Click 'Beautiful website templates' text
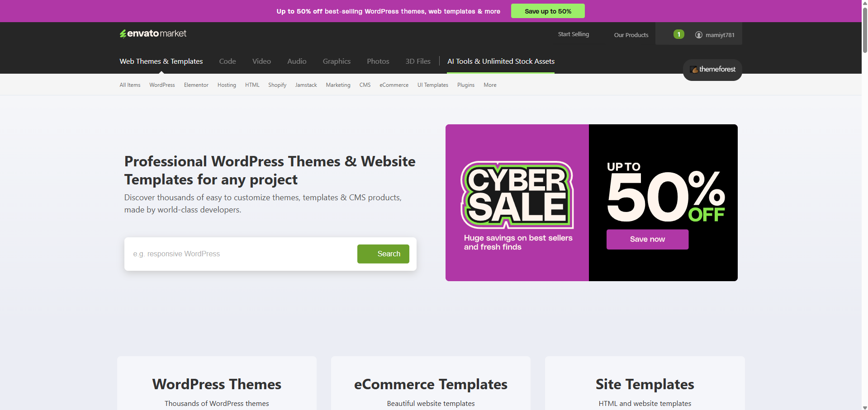This screenshot has height=410, width=868. (x=431, y=404)
